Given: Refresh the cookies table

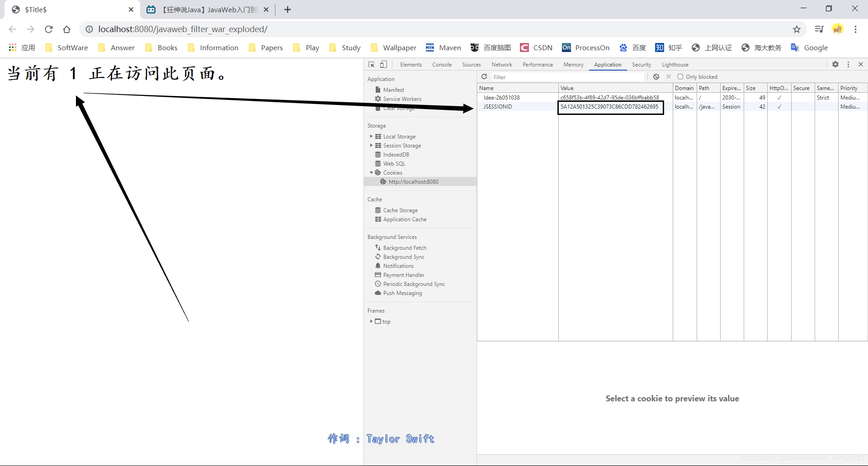Looking at the screenshot, I should tap(484, 77).
